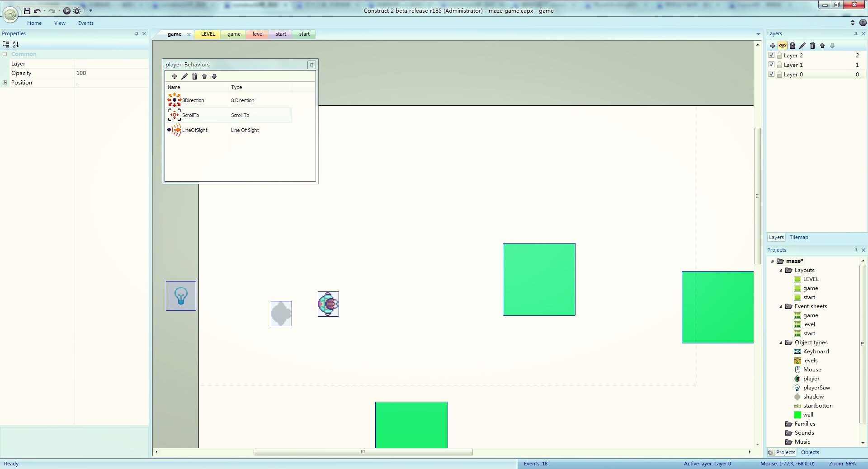Viewport: 868px width, 469px height.
Task: Click the pencil rename icon in Behaviors dialog
Action: click(184, 76)
